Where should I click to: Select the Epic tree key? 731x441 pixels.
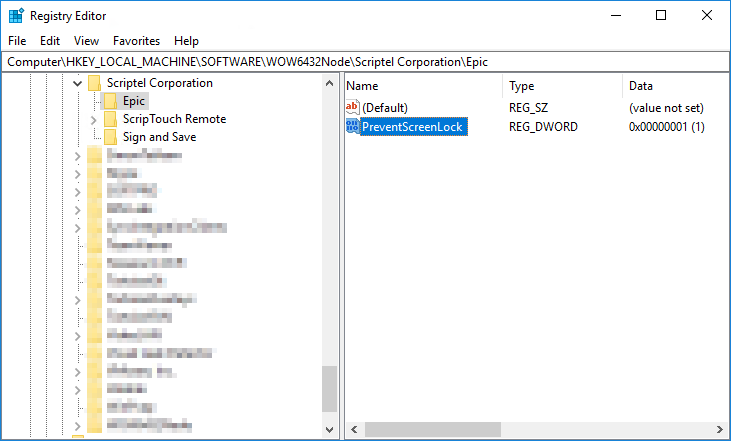pyautogui.click(x=134, y=101)
